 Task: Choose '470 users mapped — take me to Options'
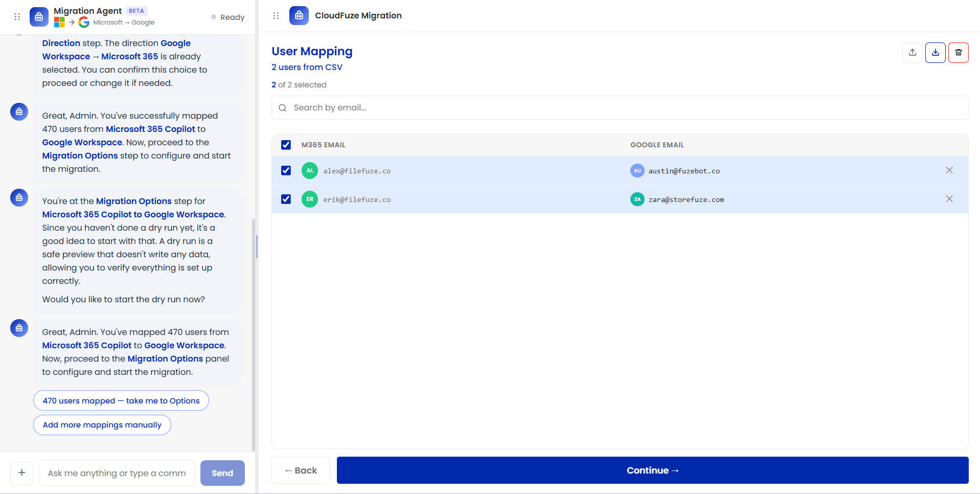[x=121, y=400]
